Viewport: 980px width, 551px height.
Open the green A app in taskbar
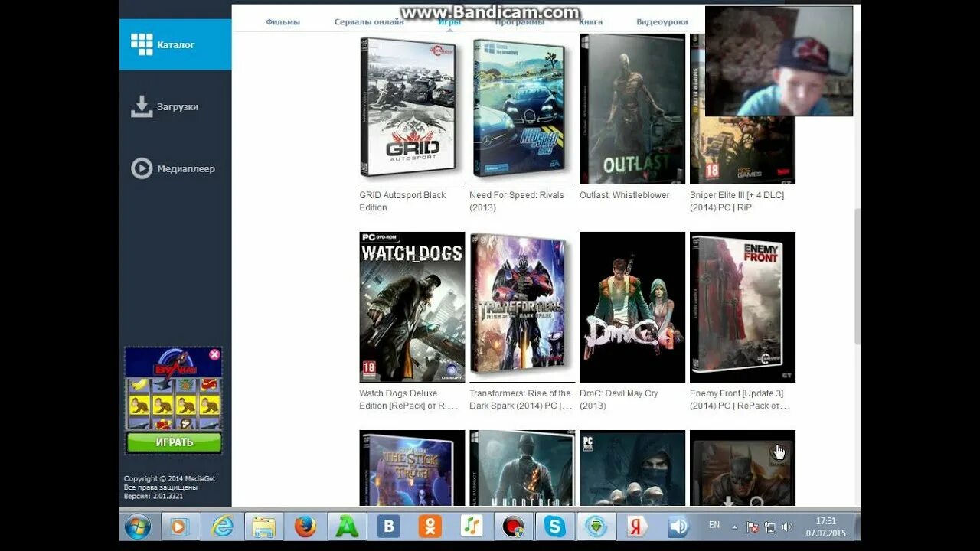pyautogui.click(x=347, y=527)
